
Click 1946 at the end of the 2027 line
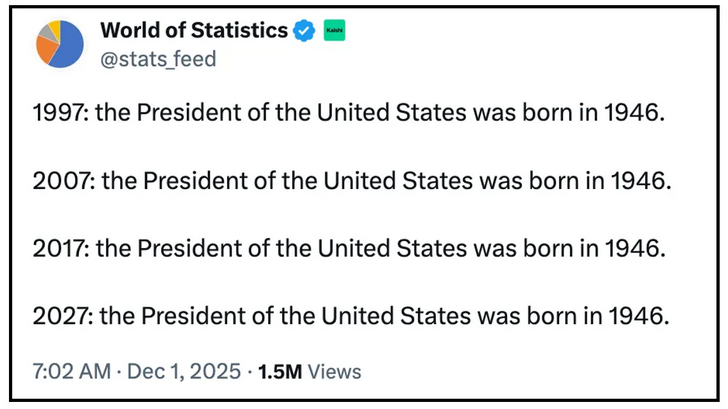(x=635, y=317)
